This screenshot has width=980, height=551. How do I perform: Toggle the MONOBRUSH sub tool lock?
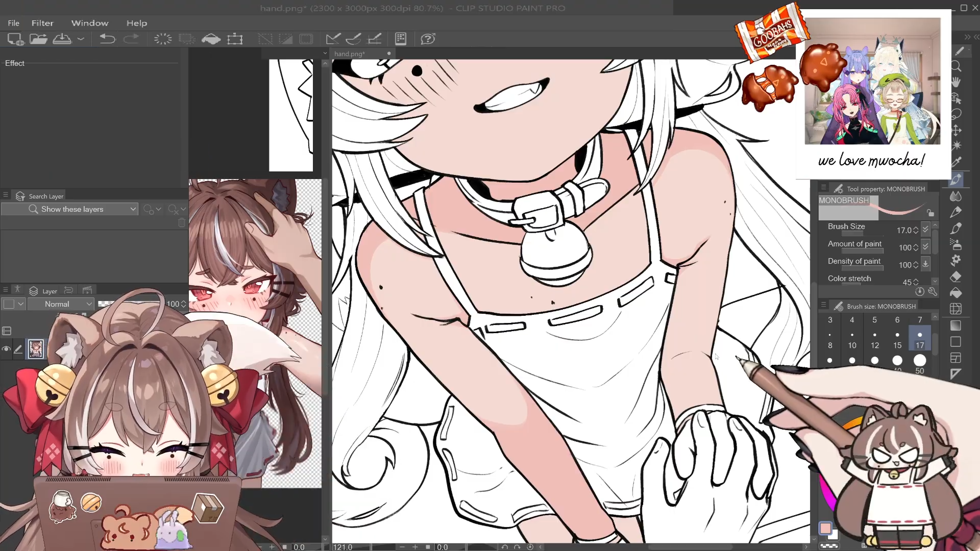[930, 213]
